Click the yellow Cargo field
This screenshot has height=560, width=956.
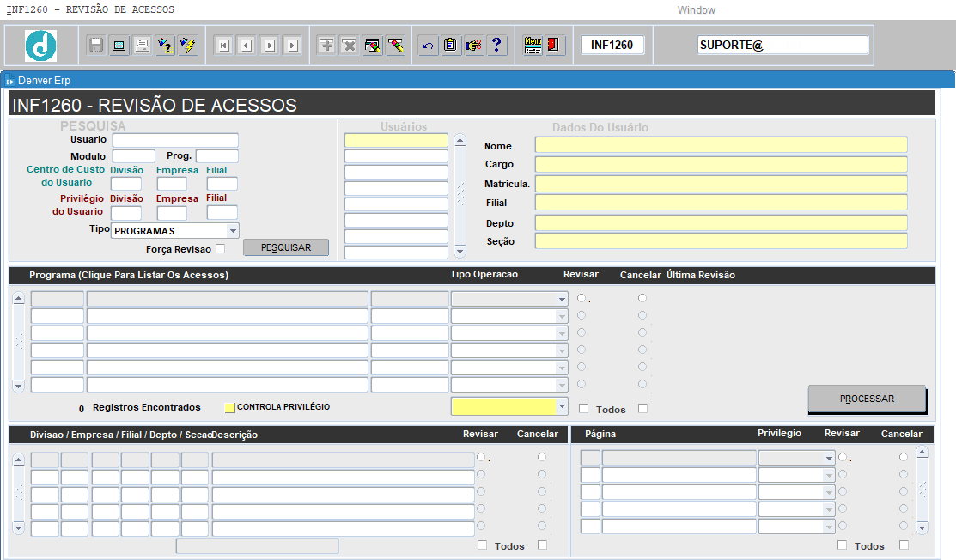click(722, 165)
